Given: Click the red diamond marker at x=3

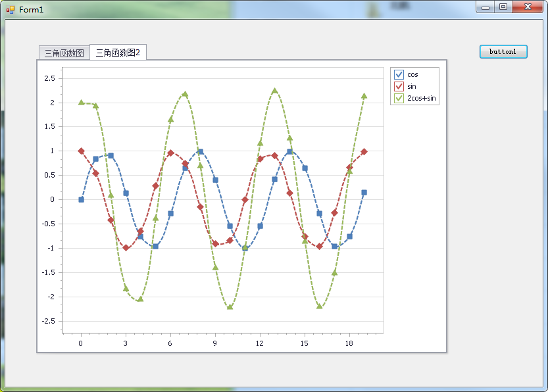Looking at the screenshot, I should 126,248.
